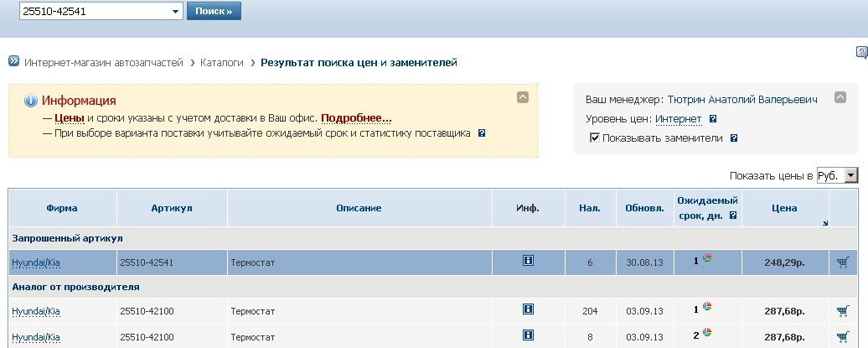The image size is (868, 348).
Task: Add 204-stock 25510-42100 item to cart
Action: click(843, 311)
